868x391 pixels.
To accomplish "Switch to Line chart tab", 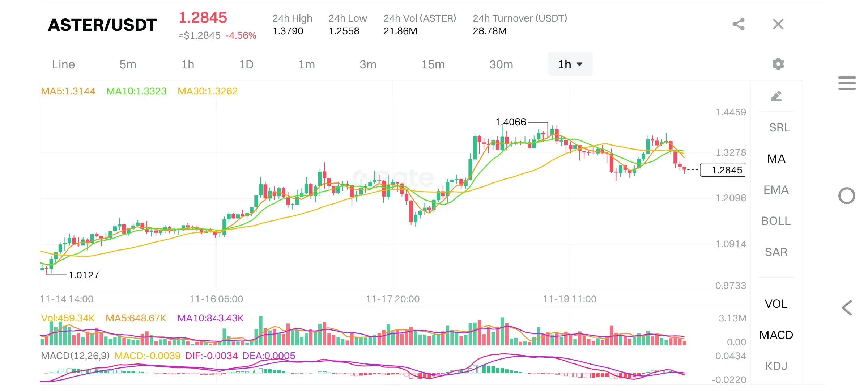I will (x=63, y=64).
